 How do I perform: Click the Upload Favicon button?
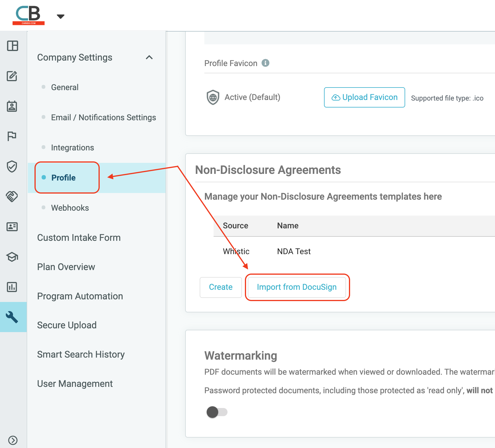[x=364, y=97]
